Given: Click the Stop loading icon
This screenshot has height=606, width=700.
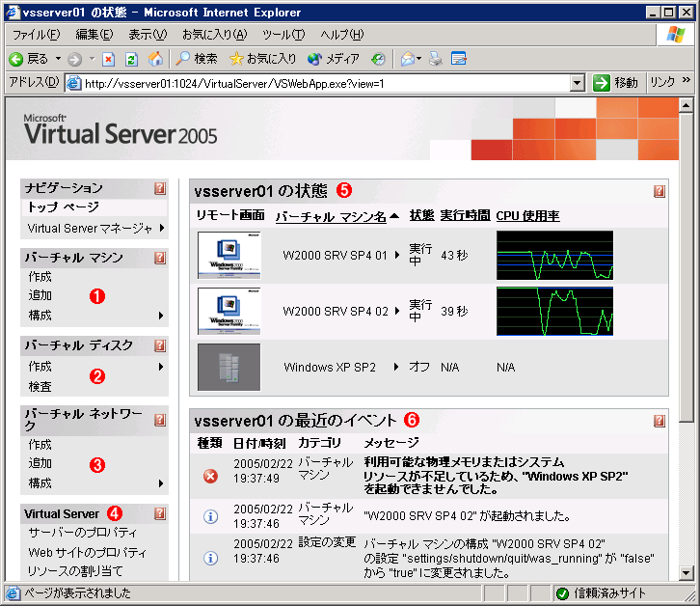Looking at the screenshot, I should [109, 59].
